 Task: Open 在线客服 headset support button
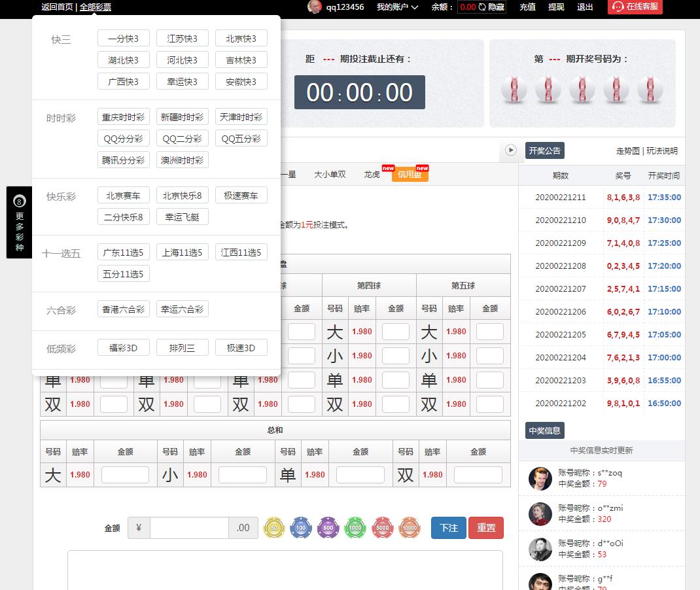click(x=635, y=7)
